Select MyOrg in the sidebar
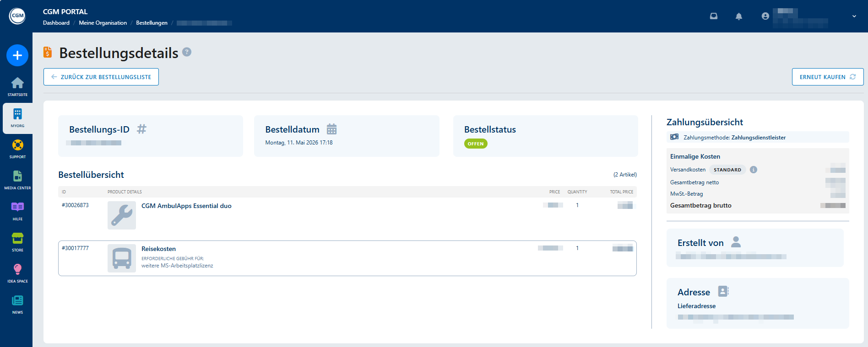 click(17, 118)
